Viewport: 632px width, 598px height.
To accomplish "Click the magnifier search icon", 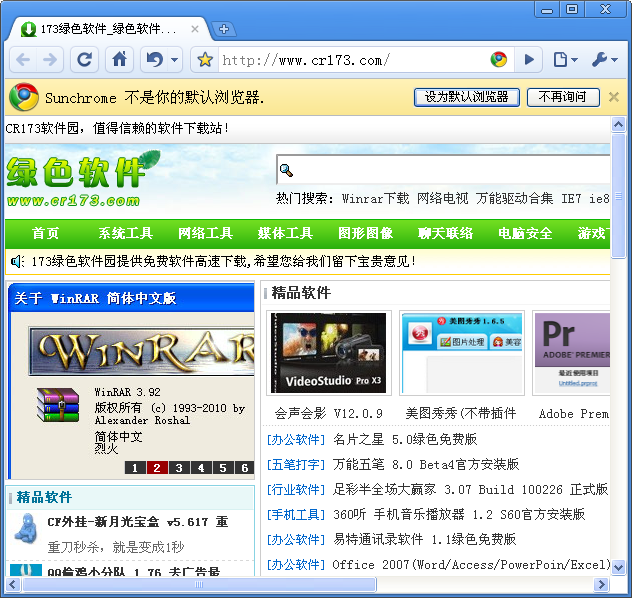I will coord(286,170).
